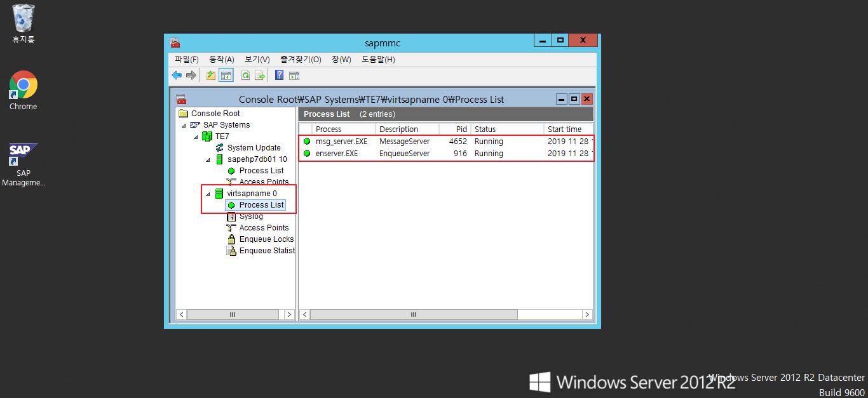Screen dimensions: 868x398
Task: Click the tree pane scrollbar's right arrow
Action: [x=289, y=314]
